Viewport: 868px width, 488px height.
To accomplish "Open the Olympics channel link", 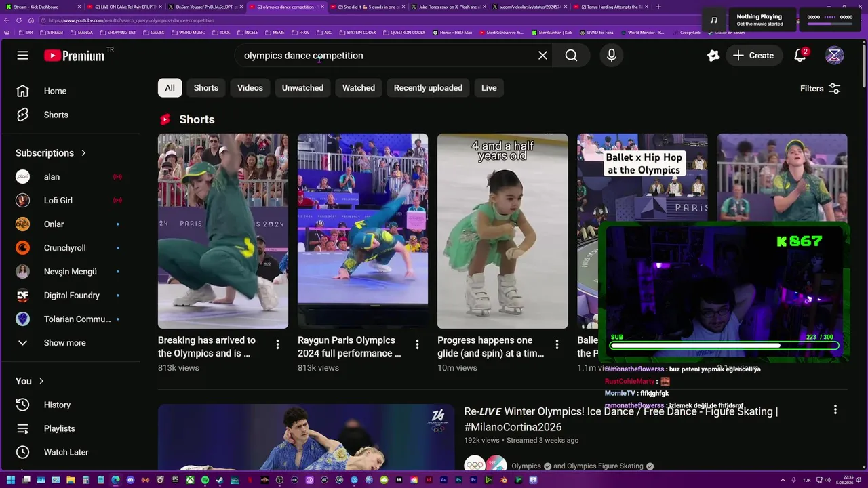I will [526, 466].
